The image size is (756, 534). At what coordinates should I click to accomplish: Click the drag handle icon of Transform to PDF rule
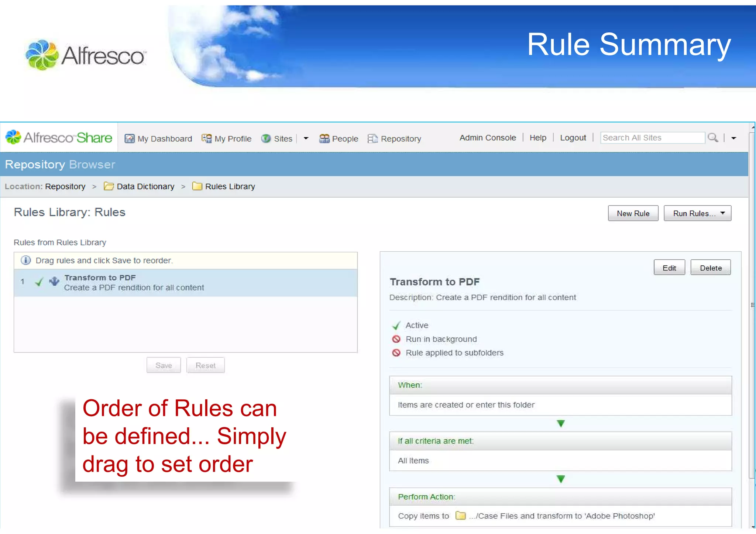[54, 282]
